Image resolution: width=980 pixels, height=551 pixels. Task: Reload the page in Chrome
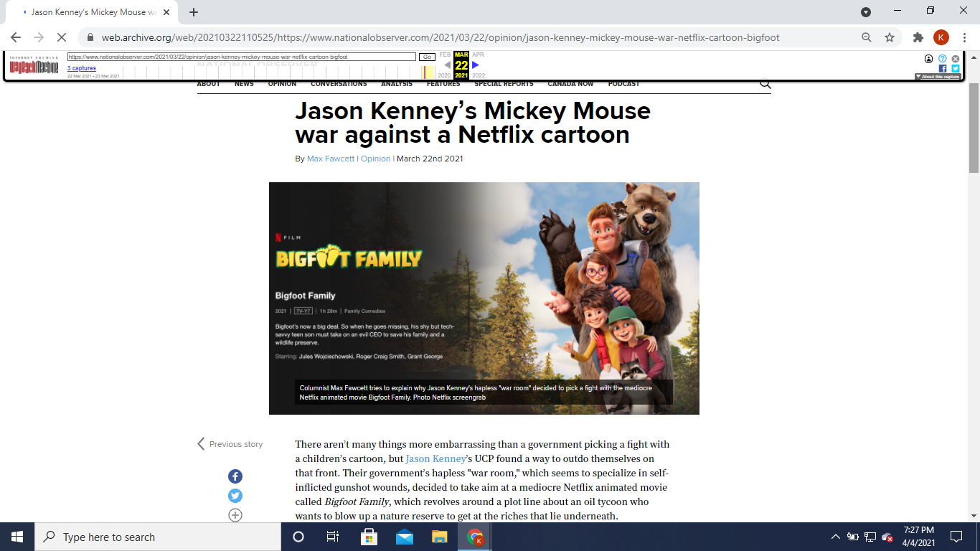(x=61, y=37)
